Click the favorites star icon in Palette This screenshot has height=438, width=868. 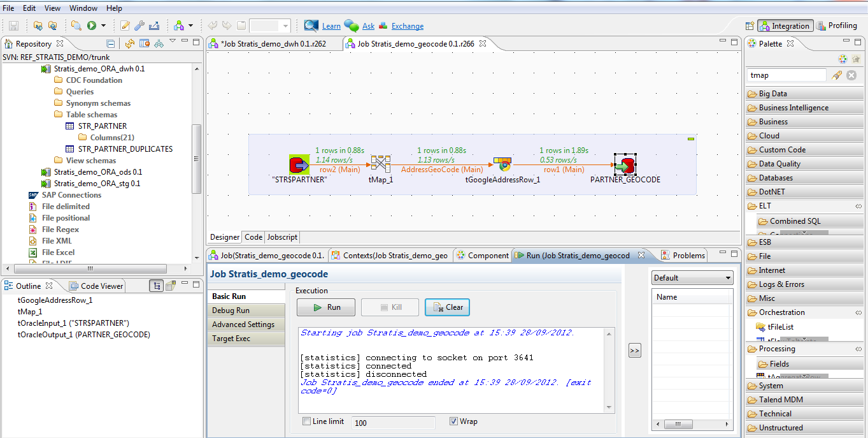click(x=855, y=59)
